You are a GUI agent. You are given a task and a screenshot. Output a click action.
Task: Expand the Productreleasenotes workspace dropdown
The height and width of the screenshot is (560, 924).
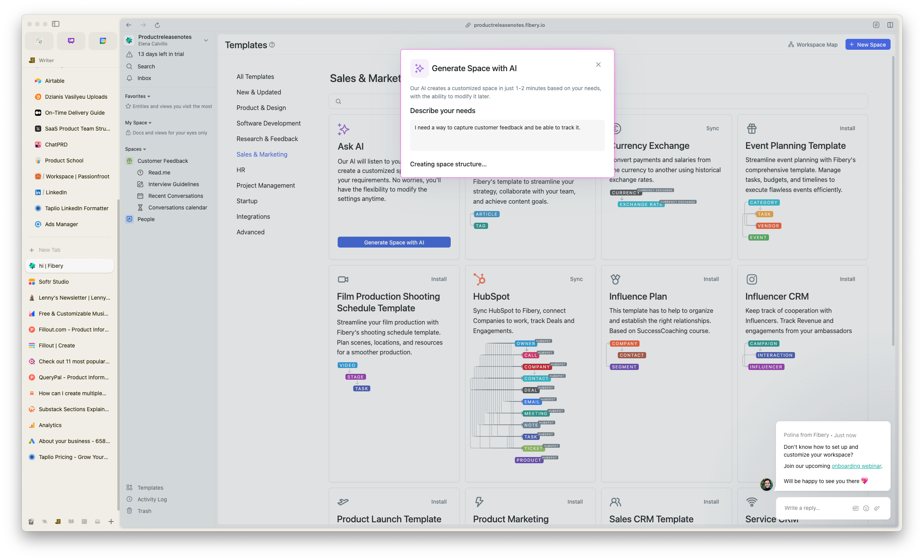click(x=206, y=40)
